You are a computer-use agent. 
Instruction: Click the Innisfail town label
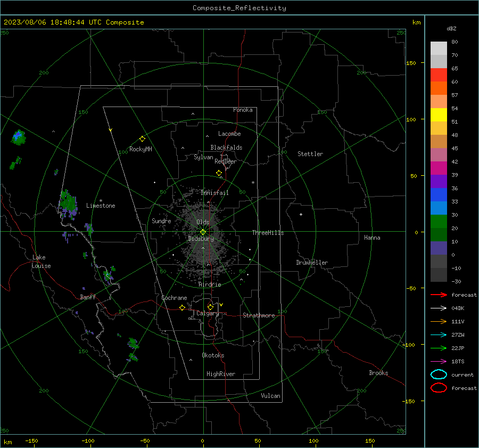(214, 193)
